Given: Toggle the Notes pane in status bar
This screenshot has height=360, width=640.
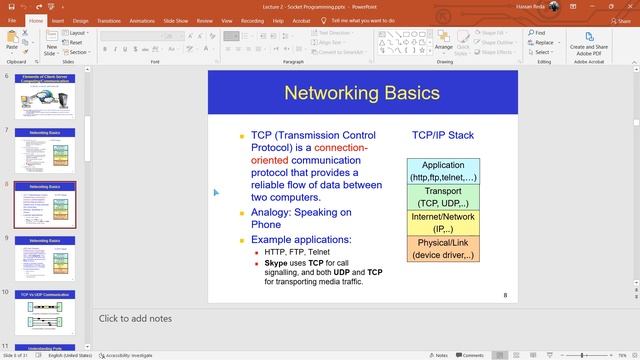Looking at the screenshot, I should 439,356.
